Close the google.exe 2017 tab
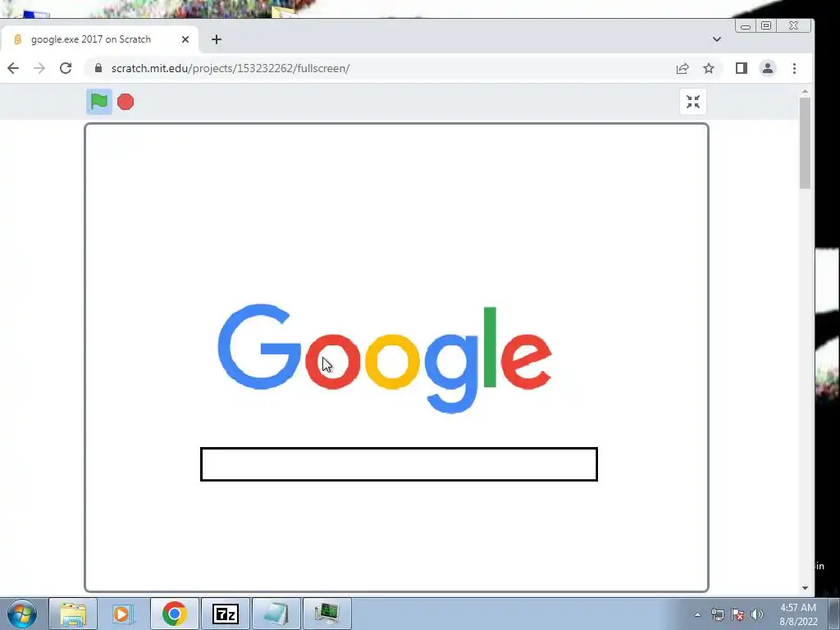The image size is (840, 630). (x=185, y=39)
